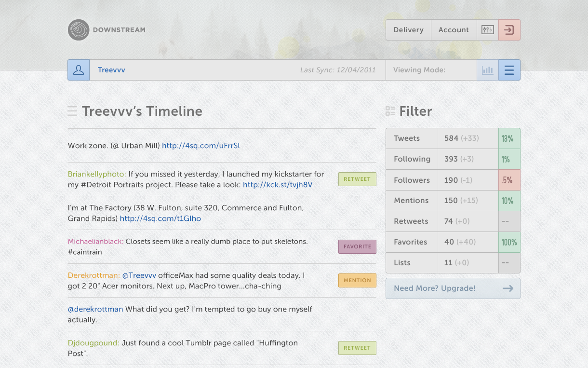
Task: Click the green 100% Favorites badge
Action: (x=509, y=242)
